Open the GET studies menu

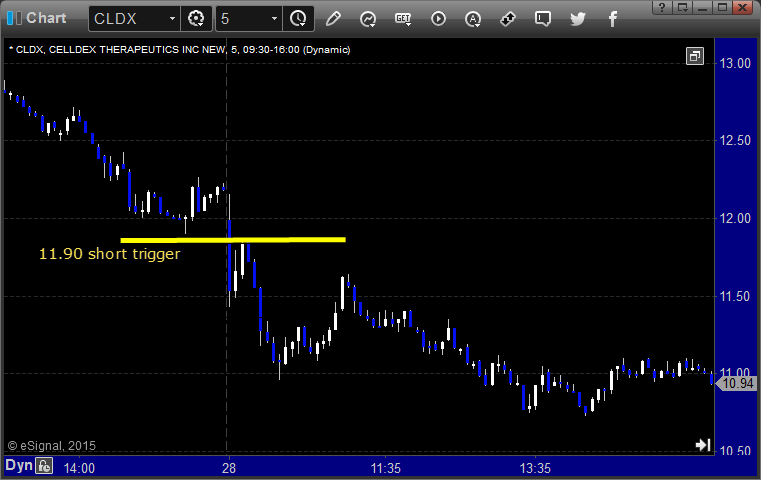coord(403,19)
